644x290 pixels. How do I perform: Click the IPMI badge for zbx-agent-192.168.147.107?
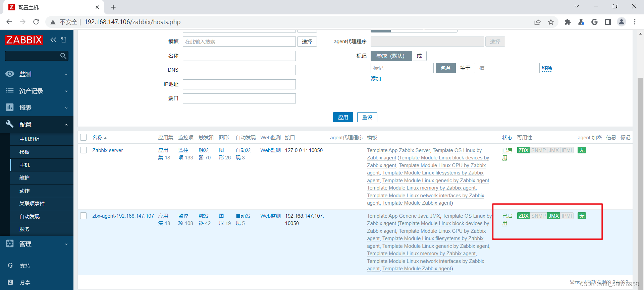567,216
